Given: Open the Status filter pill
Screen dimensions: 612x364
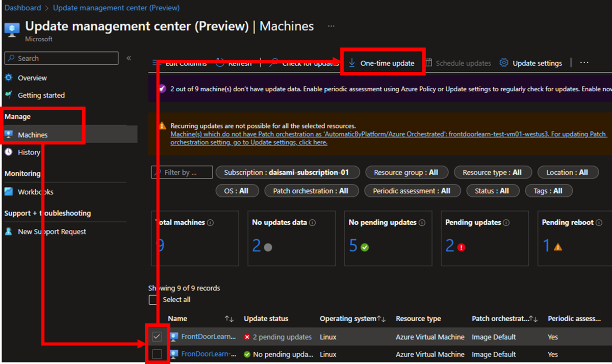Looking at the screenshot, I should (x=492, y=191).
